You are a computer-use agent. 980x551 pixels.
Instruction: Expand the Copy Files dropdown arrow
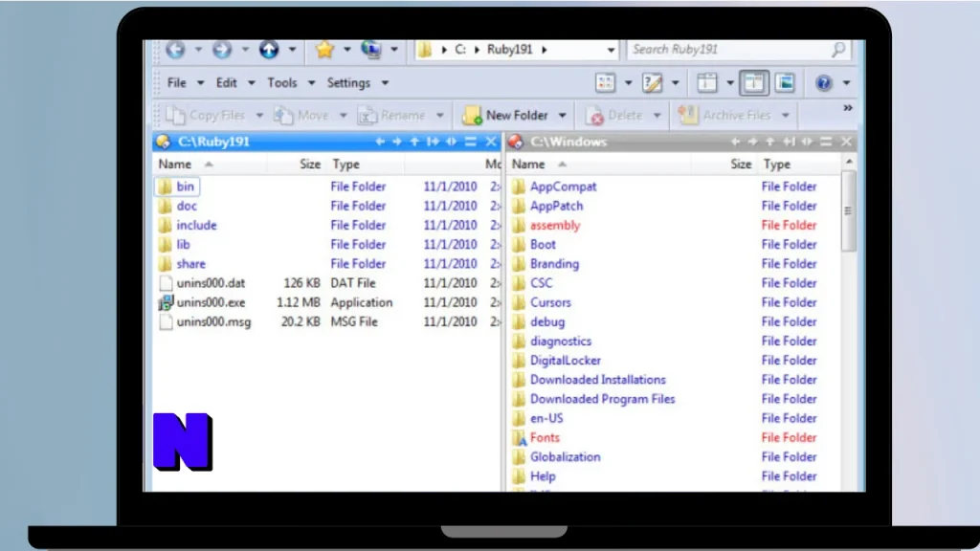point(259,115)
